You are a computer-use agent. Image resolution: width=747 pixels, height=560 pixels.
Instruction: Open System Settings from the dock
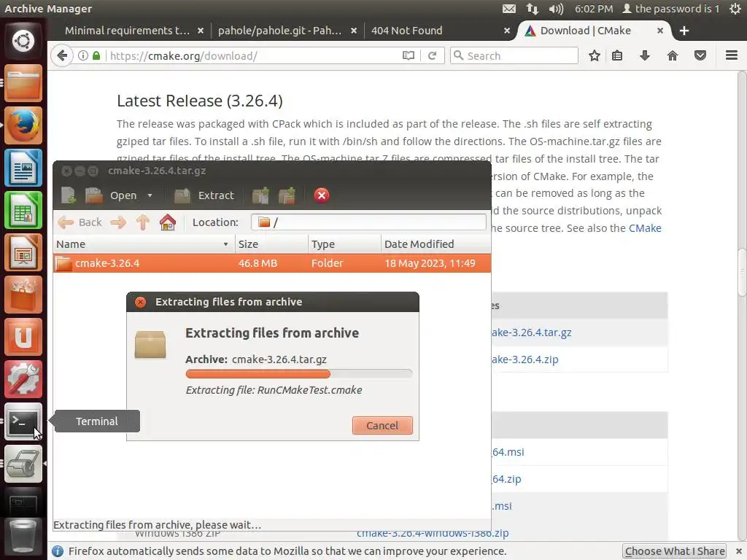(23, 379)
